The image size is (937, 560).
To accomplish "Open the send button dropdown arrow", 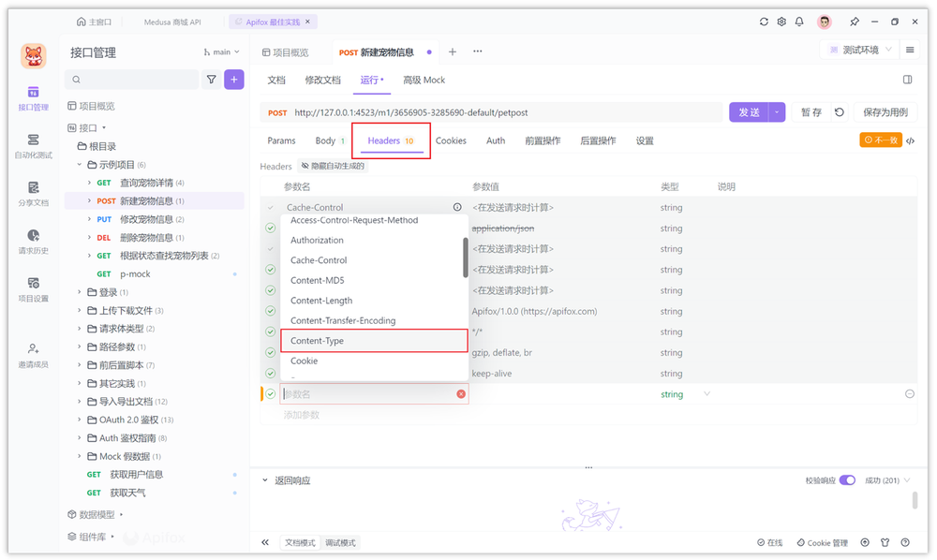I will pyautogui.click(x=774, y=111).
